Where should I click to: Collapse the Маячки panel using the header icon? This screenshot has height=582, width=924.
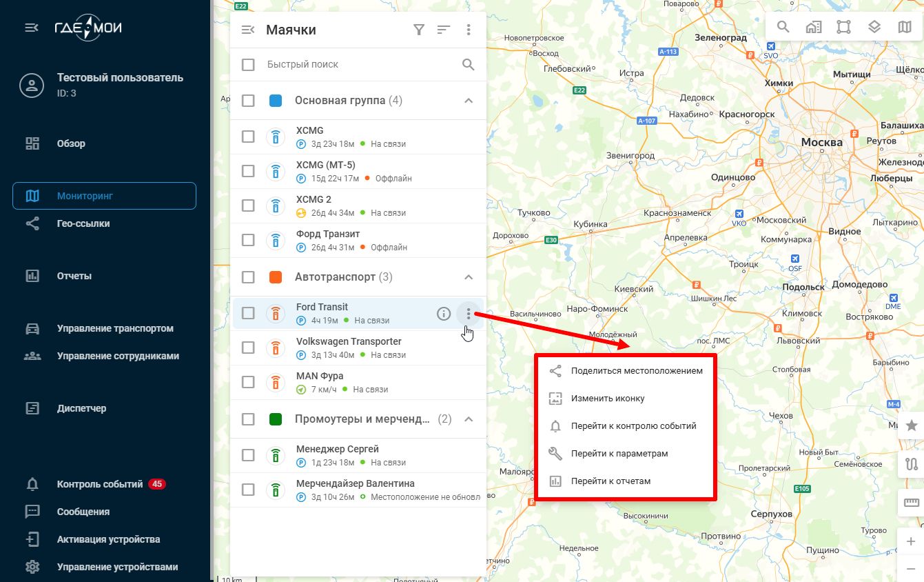pyautogui.click(x=248, y=30)
